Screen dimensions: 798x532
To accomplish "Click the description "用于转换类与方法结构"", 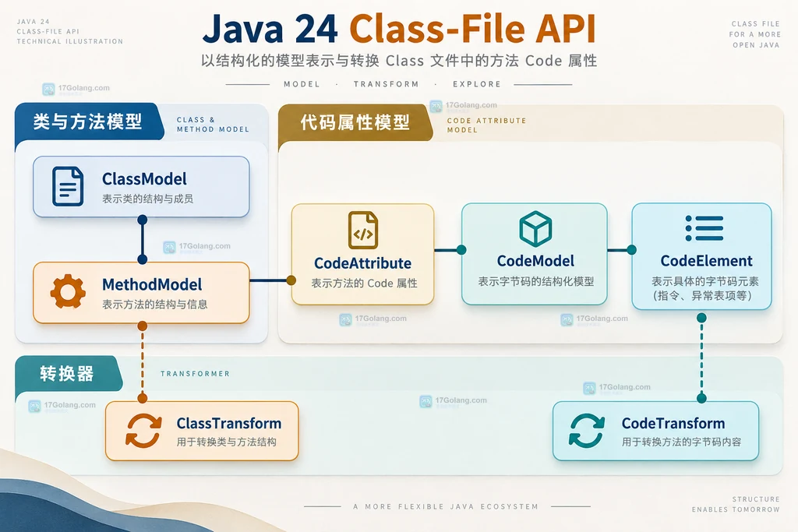I will [x=227, y=442].
